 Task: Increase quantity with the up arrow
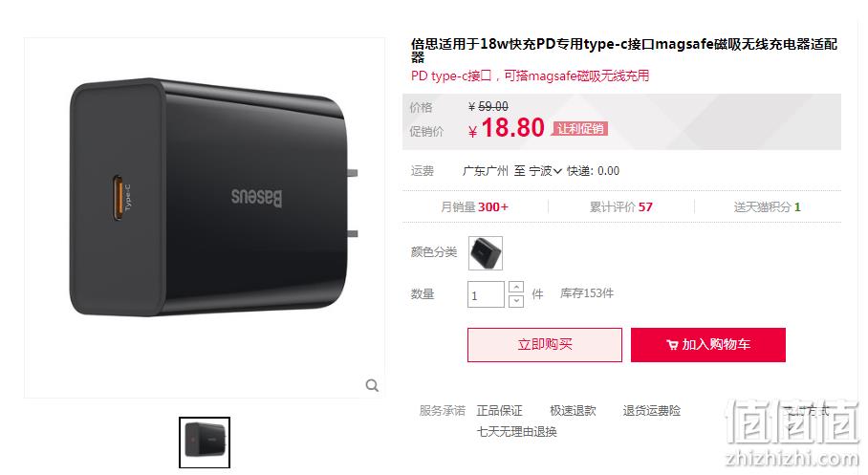[x=516, y=287]
